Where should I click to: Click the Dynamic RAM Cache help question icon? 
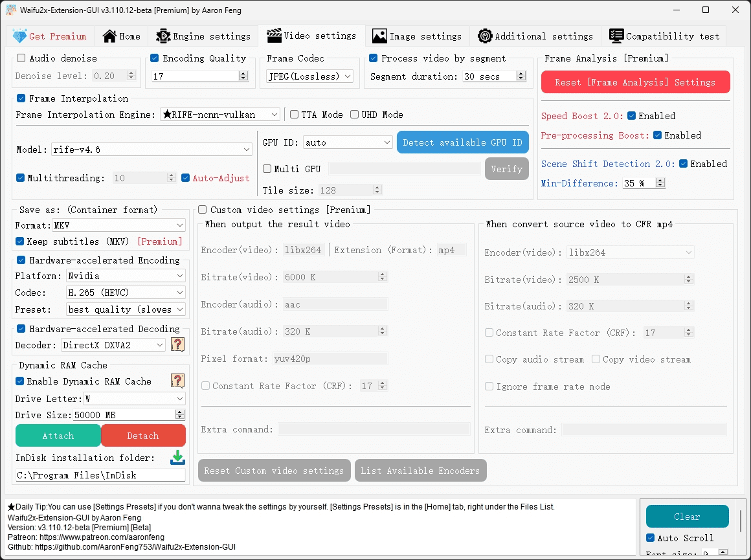click(x=177, y=381)
